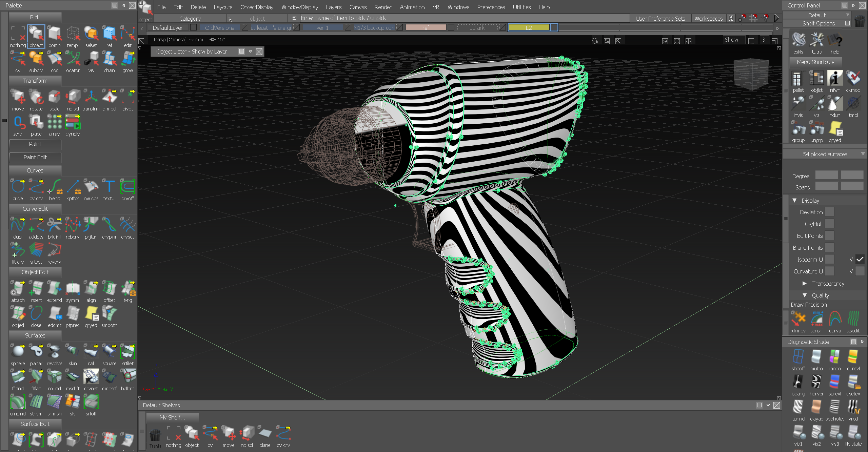This screenshot has height=452, width=868.
Task: Open the Layers menu
Action: point(334,7)
